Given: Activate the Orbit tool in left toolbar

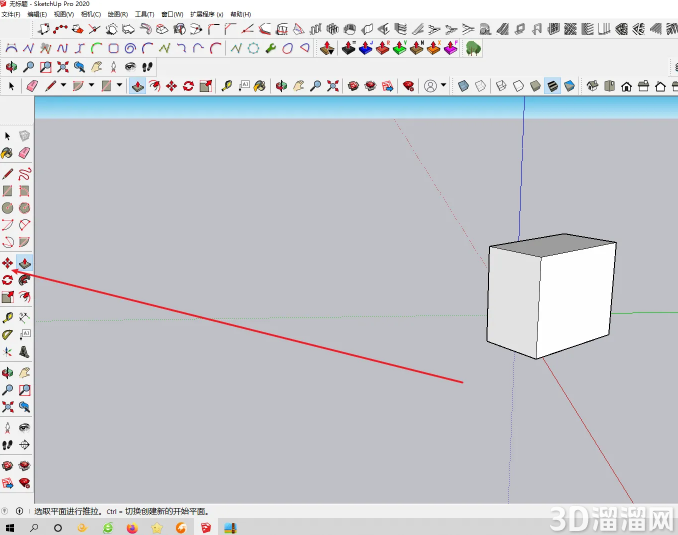Looking at the screenshot, I should pos(7,372).
